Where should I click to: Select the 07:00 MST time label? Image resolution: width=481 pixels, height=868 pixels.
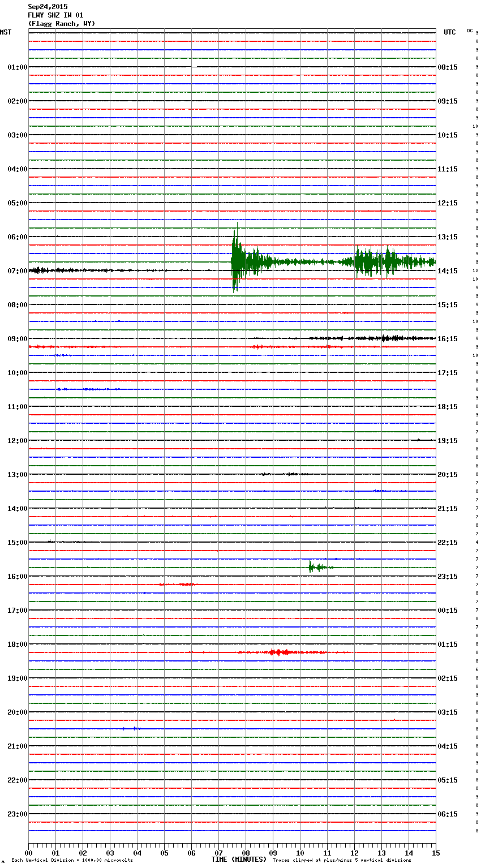(x=17, y=271)
